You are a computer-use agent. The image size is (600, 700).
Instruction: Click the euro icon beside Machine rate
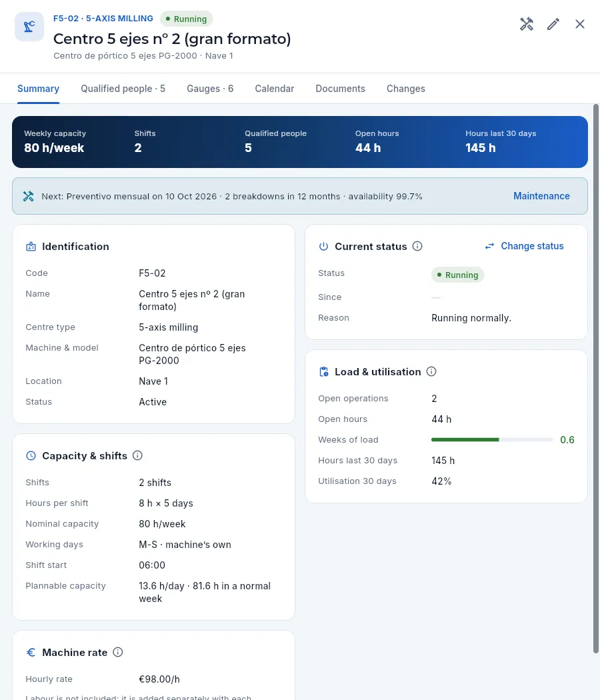point(31,653)
